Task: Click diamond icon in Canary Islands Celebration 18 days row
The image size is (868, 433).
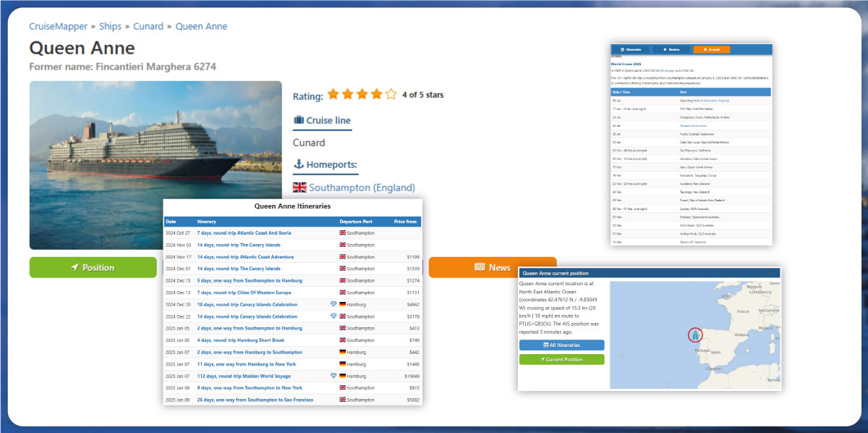Action: click(x=333, y=305)
